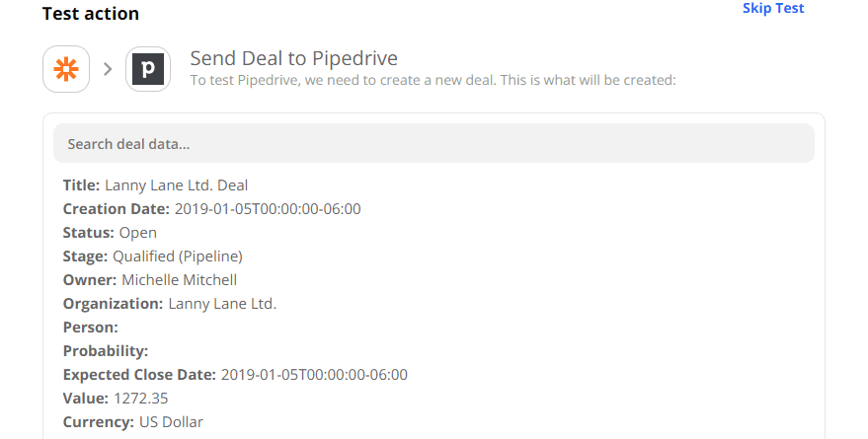Click the empty Person field row
The image size is (868, 439).
tap(91, 328)
